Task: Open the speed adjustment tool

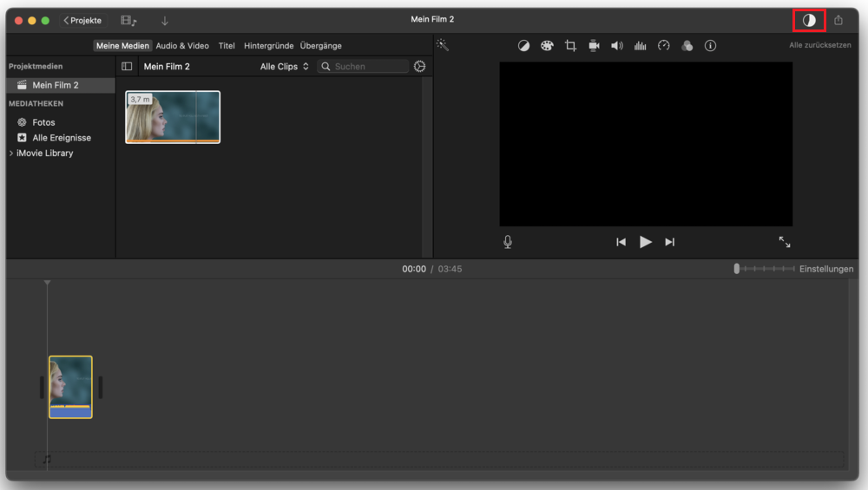Action: (x=664, y=46)
